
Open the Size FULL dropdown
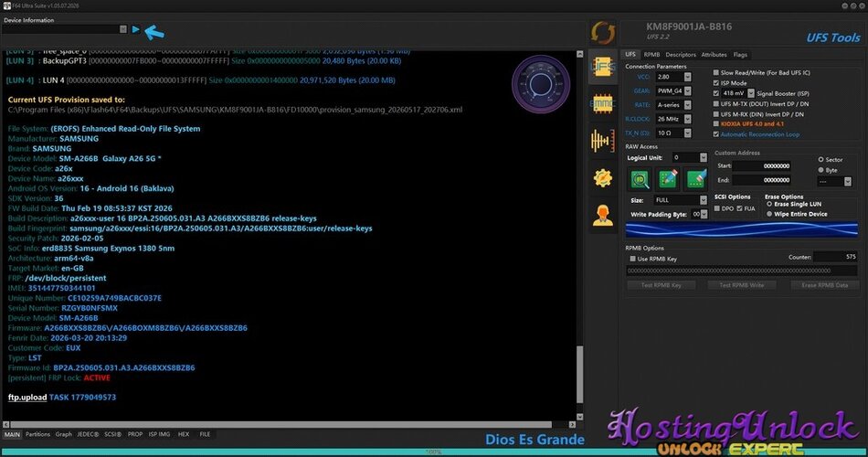(703, 200)
